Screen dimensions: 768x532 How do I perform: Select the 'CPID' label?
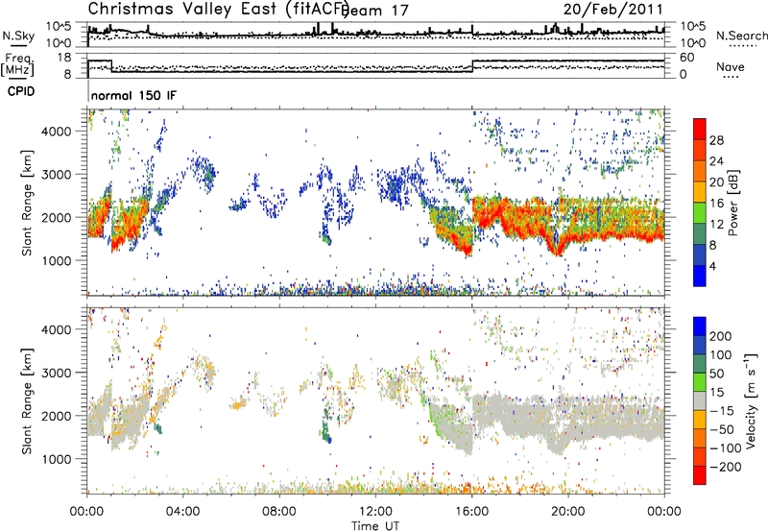coord(21,91)
